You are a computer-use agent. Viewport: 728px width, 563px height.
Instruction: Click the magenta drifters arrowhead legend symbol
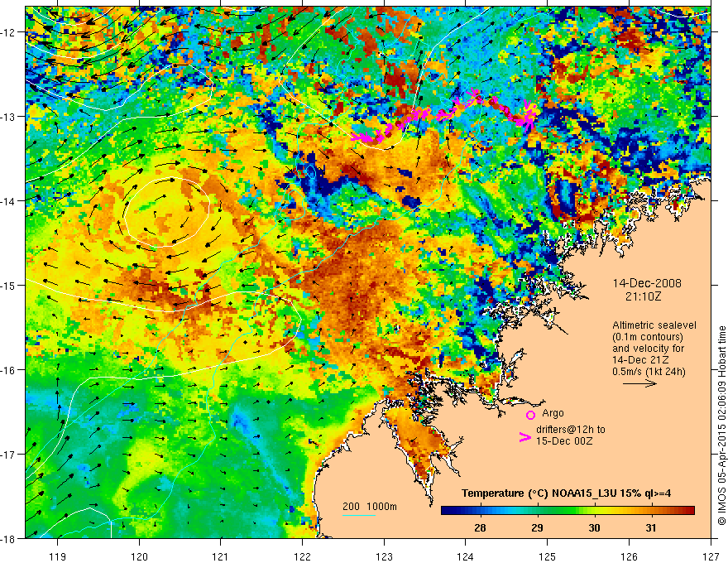click(x=525, y=437)
